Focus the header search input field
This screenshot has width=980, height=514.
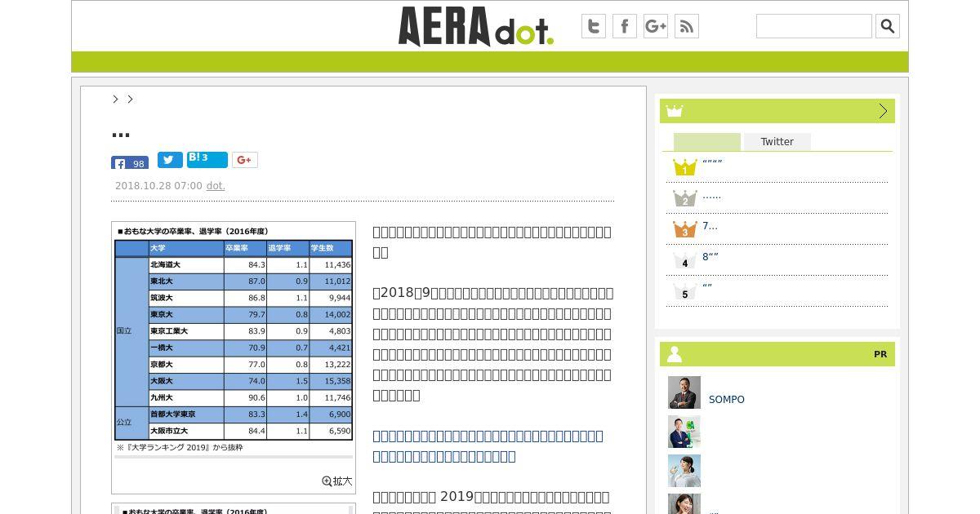point(814,26)
